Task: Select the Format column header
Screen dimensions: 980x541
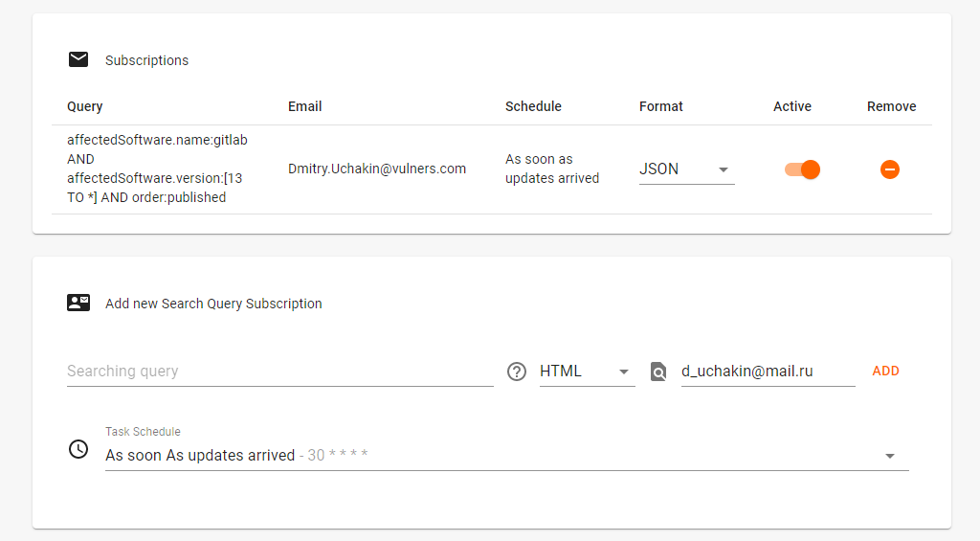Action: click(x=661, y=106)
